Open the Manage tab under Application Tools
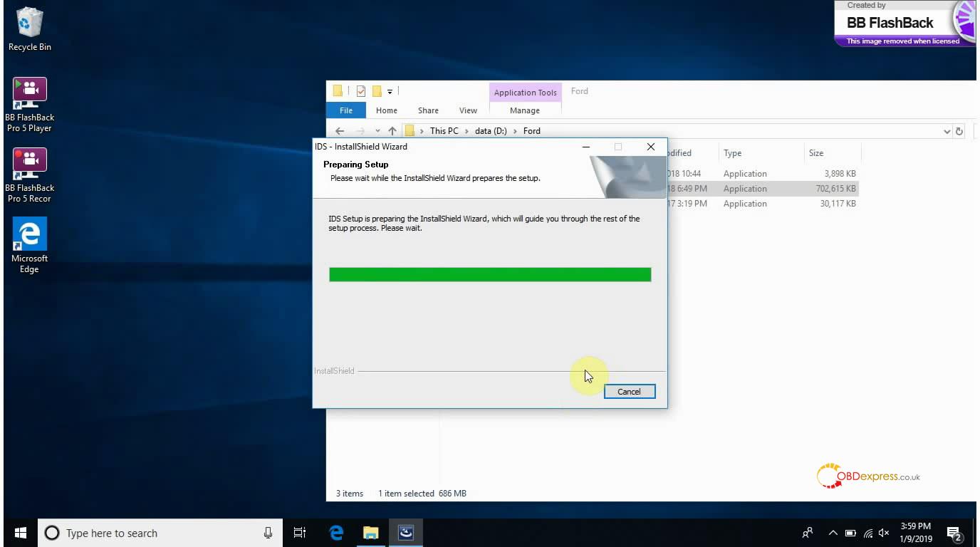 pos(525,110)
